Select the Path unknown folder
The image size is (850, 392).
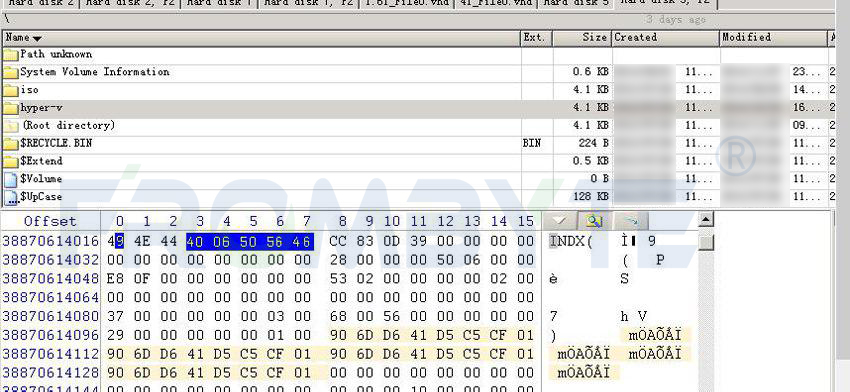[x=56, y=54]
